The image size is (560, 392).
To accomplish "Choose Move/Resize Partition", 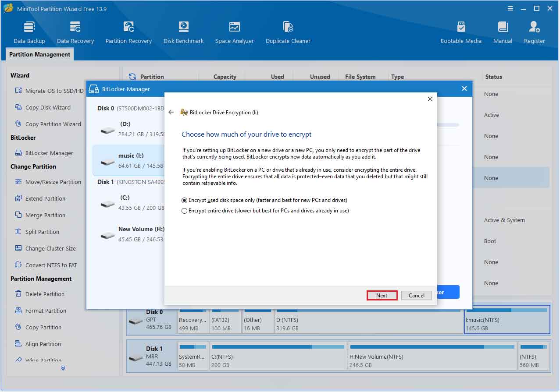I will [48, 182].
